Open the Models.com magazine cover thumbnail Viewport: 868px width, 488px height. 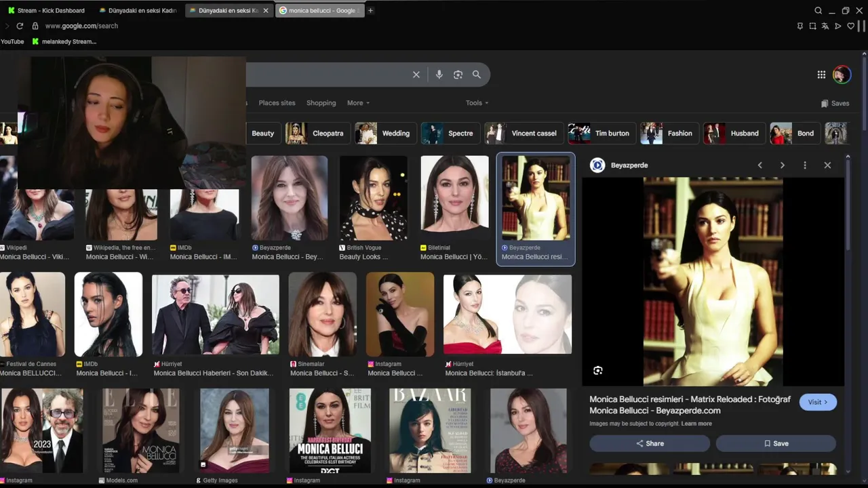[141, 430]
